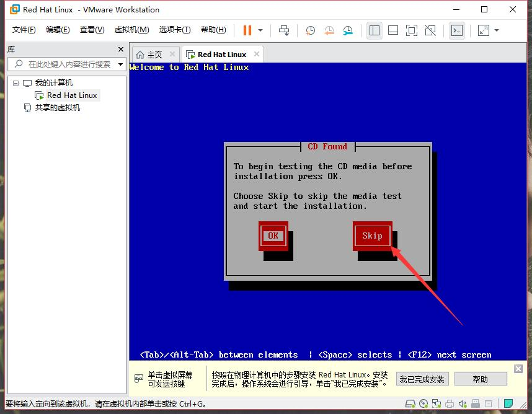Close the 库 library panel
The height and width of the screenshot is (414, 532).
click(x=121, y=49)
